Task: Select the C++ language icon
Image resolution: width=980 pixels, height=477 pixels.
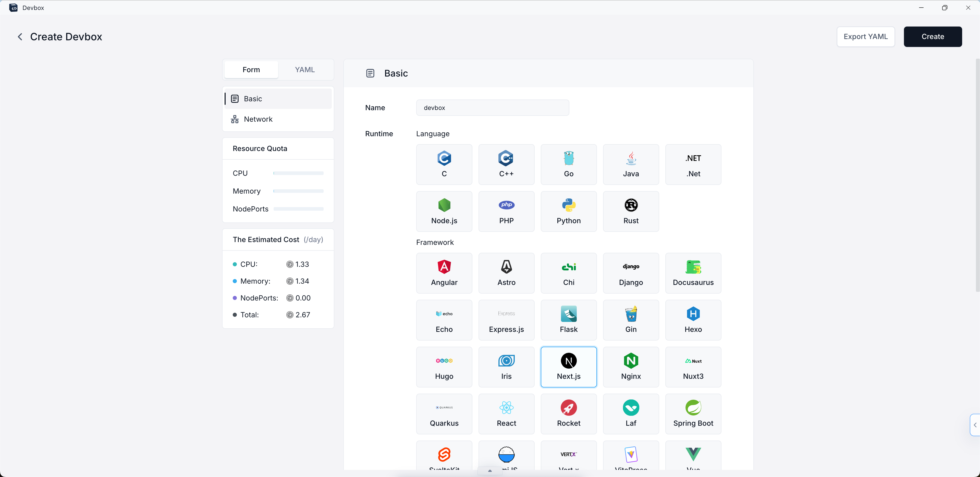Action: click(x=506, y=164)
